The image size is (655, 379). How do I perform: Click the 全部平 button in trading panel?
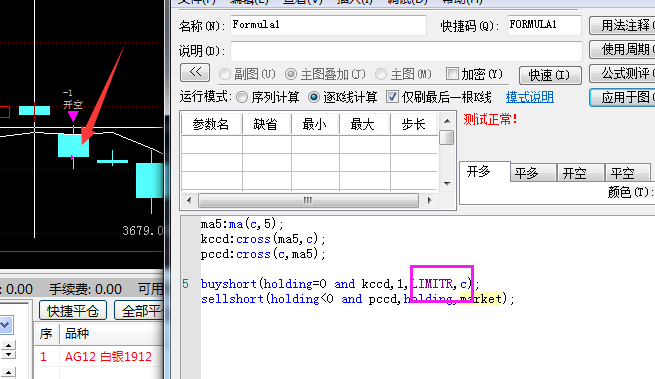[x=139, y=311]
